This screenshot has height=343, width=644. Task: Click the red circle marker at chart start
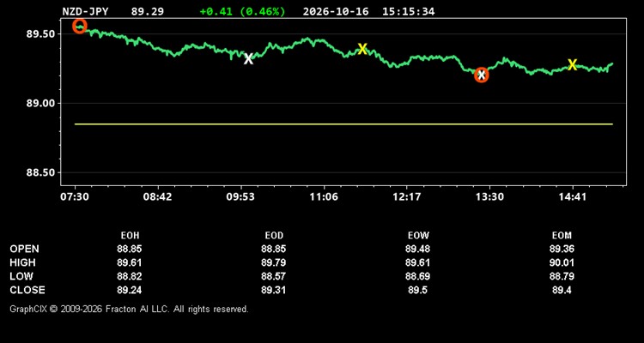click(x=80, y=27)
